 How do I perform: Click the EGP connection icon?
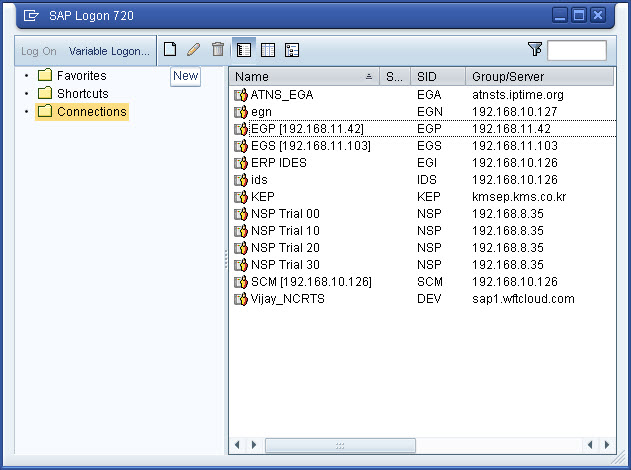tap(241, 129)
